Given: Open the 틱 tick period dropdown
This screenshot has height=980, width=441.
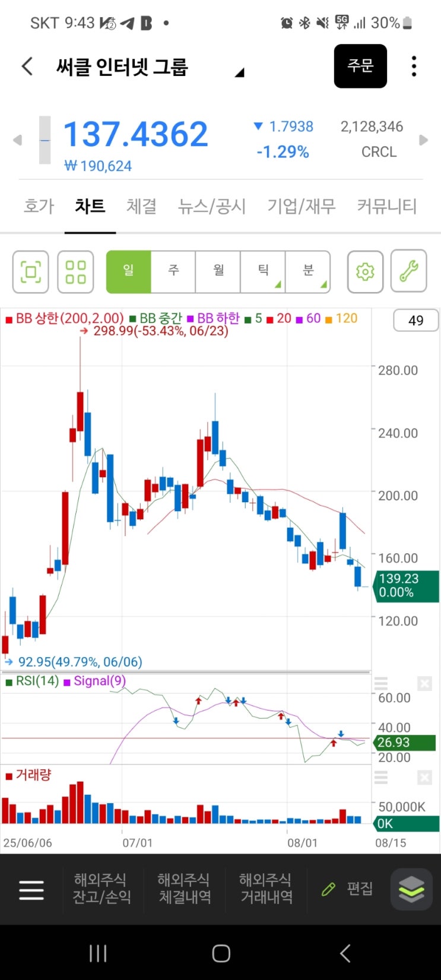Looking at the screenshot, I should tap(263, 272).
